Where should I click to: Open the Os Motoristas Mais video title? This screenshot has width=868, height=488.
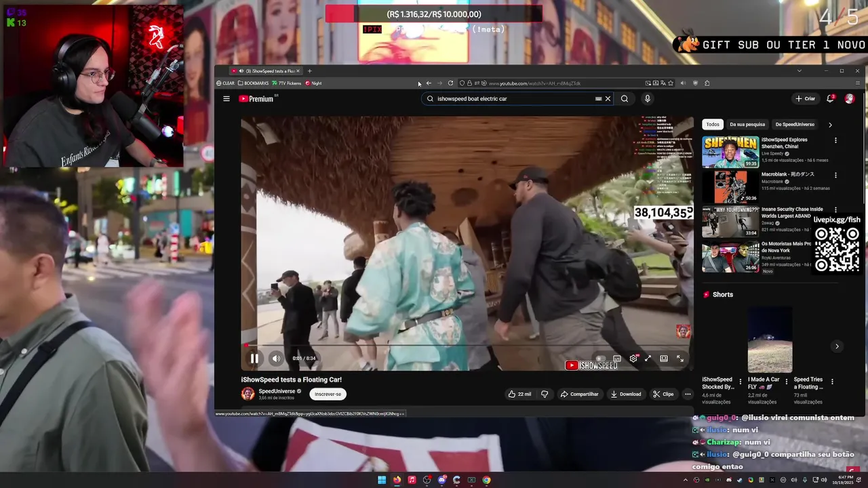point(787,247)
